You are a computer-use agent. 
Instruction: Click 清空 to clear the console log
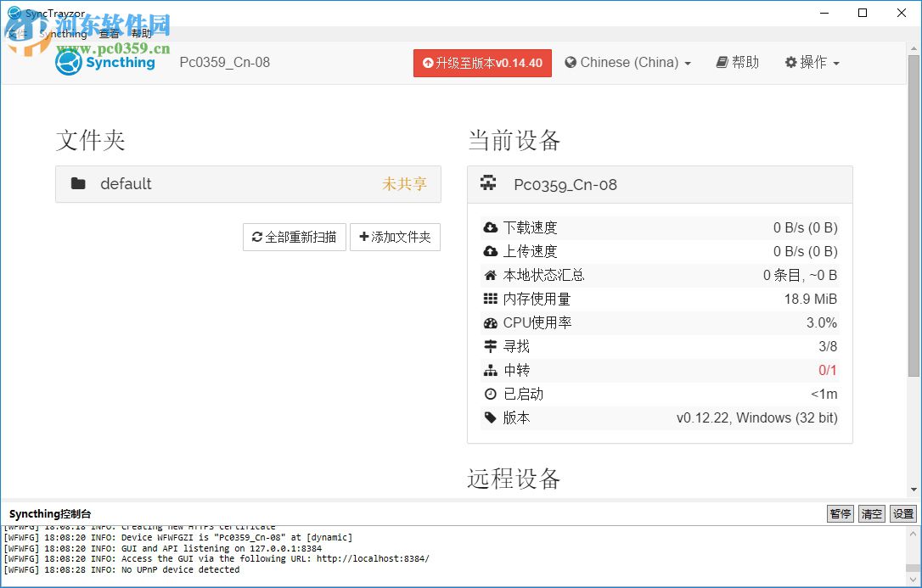coord(871,513)
